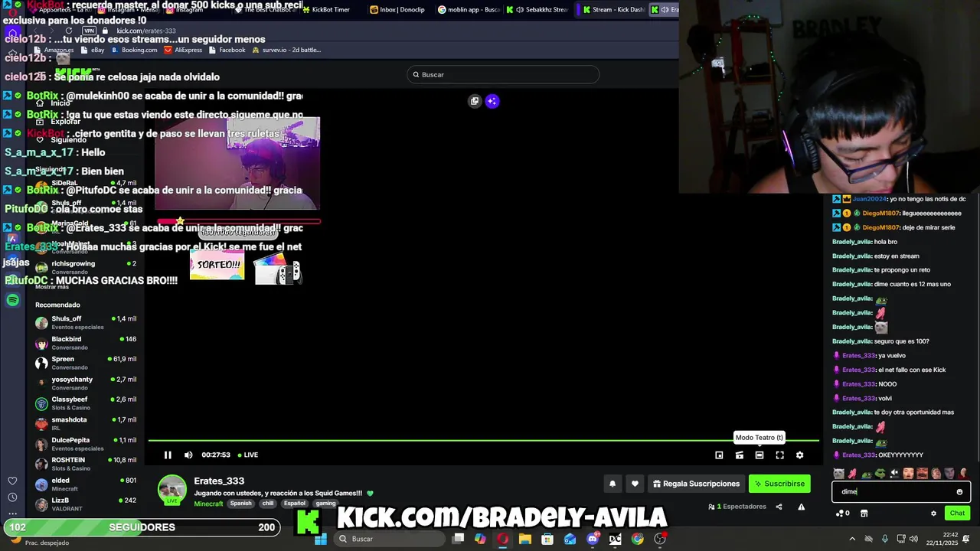Expand hidden system tray icons chevron

click(x=852, y=539)
